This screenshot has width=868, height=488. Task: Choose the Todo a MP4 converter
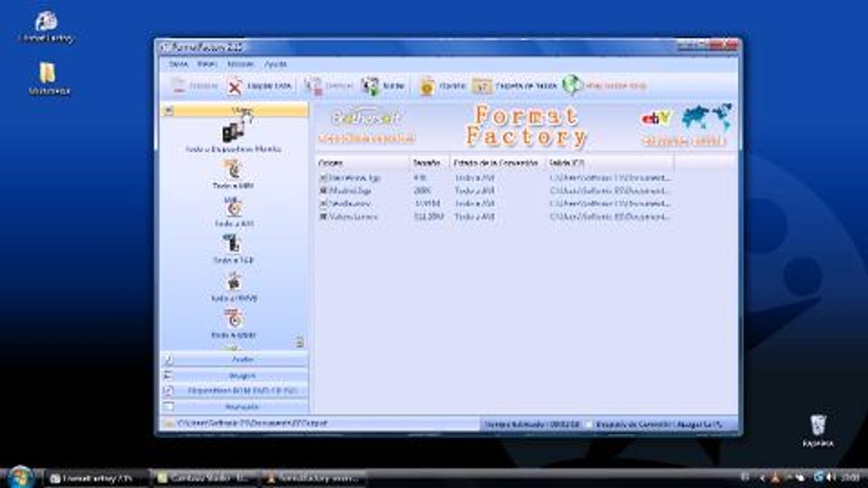coord(233,175)
